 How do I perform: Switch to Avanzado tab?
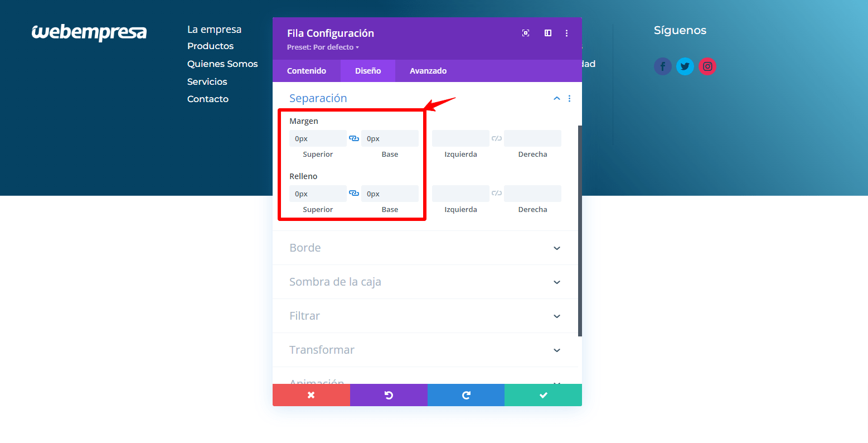(x=428, y=71)
